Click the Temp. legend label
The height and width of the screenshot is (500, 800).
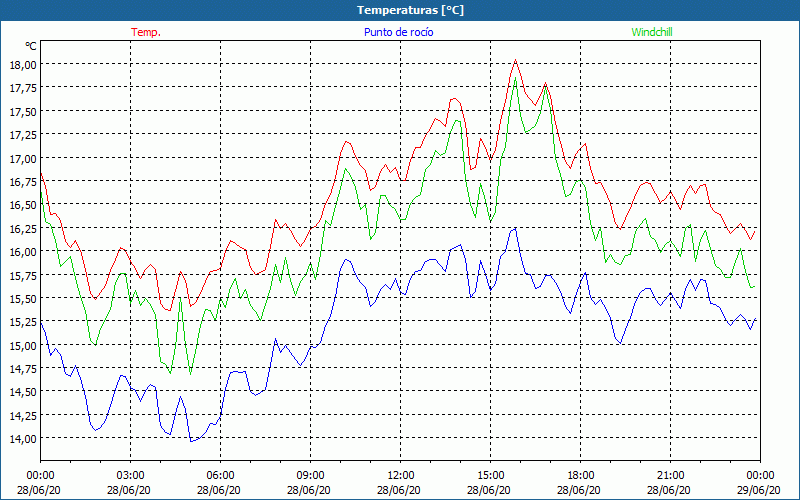pos(146,32)
